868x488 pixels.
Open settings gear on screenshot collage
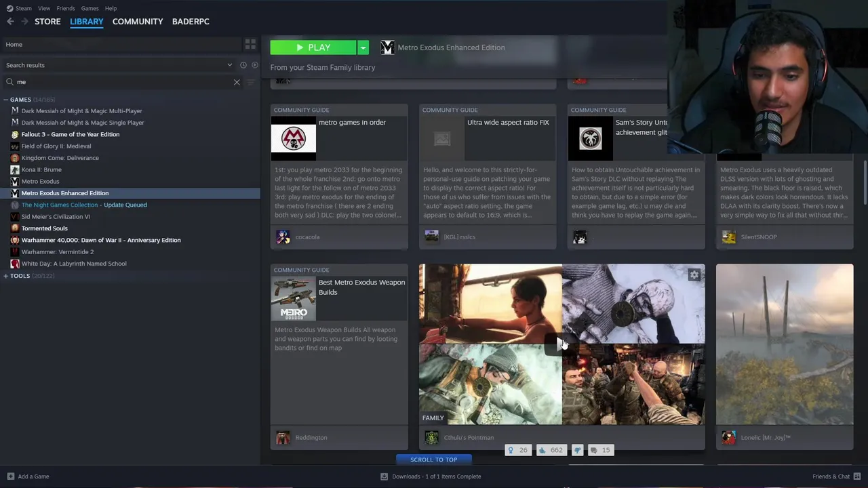[x=694, y=274]
